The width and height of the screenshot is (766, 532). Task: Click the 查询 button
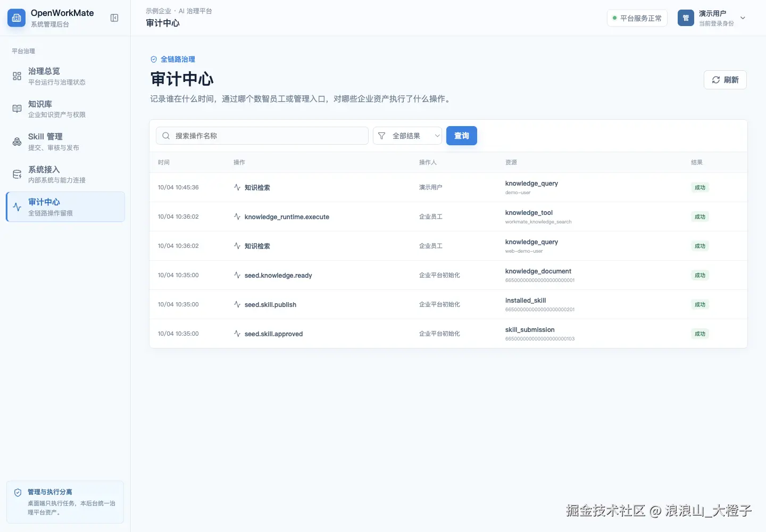[x=462, y=136]
